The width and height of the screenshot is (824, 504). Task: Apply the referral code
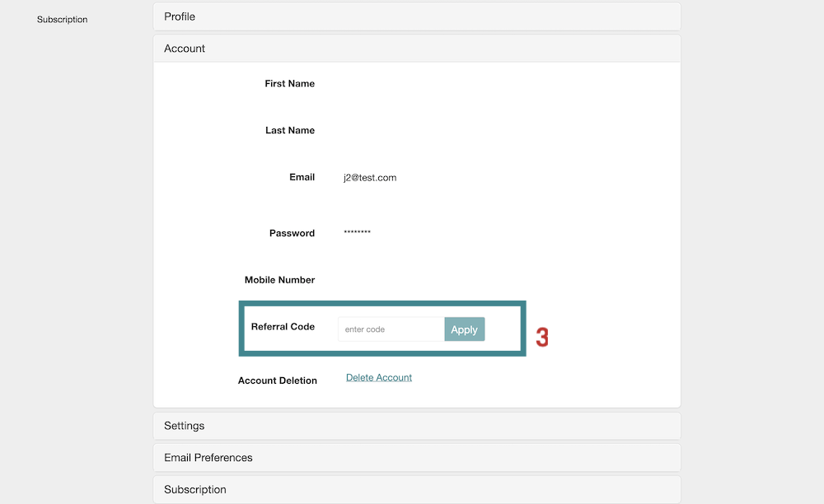coord(465,329)
